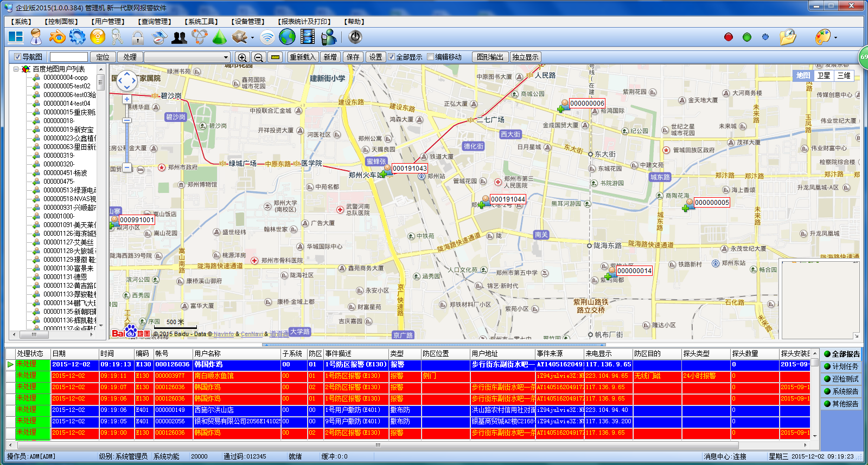
Task: Switch map to 卫星 view
Action: 824,76
